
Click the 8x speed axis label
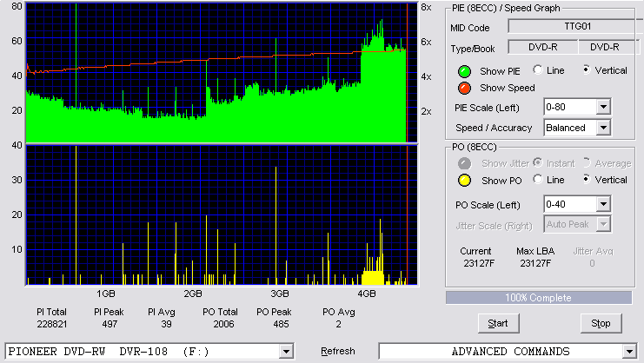426,8
